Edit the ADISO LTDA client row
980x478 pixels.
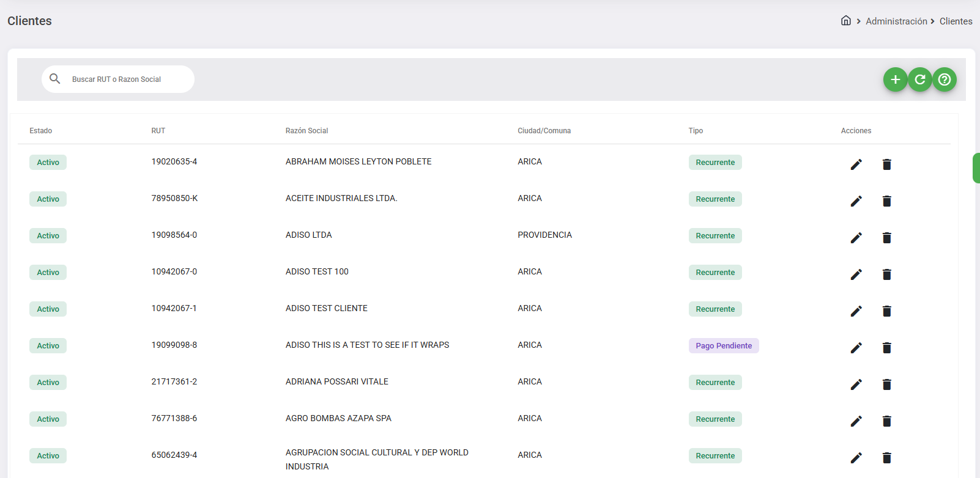[856, 237]
